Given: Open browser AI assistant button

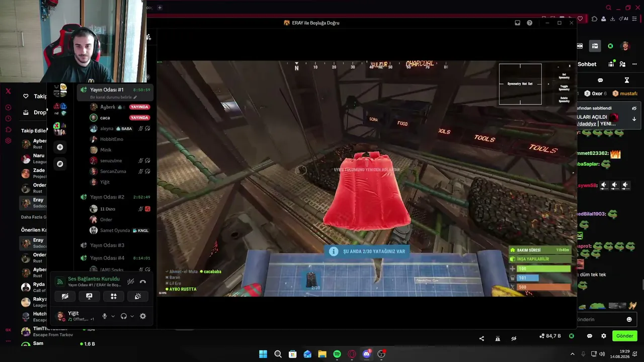Looking at the screenshot, I should tap(624, 19).
